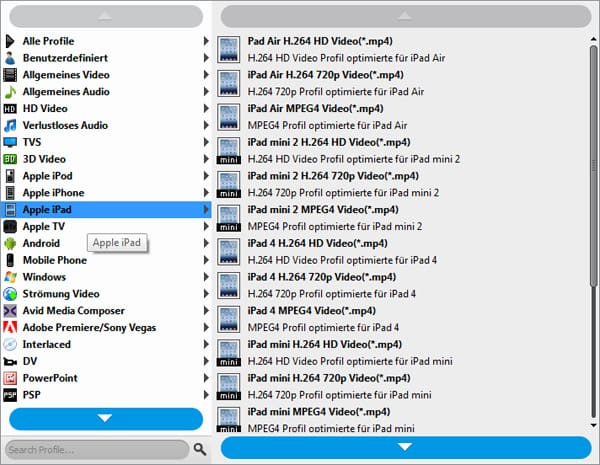Image resolution: width=600 pixels, height=465 pixels.
Task: Click the PSP icon
Action: click(10, 395)
